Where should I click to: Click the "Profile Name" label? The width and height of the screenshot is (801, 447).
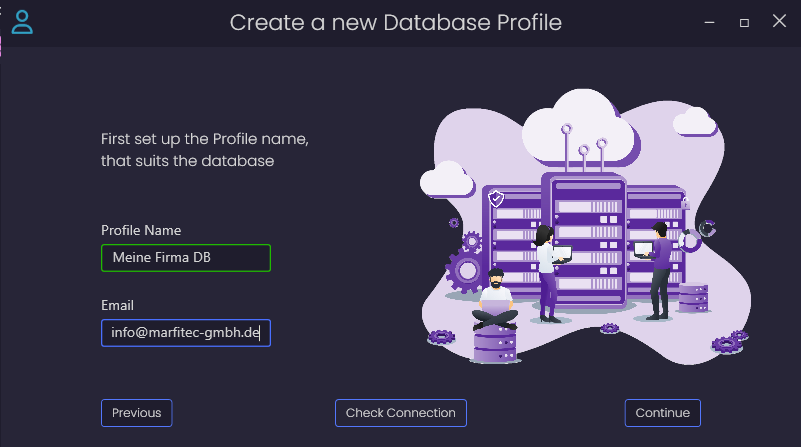click(141, 230)
